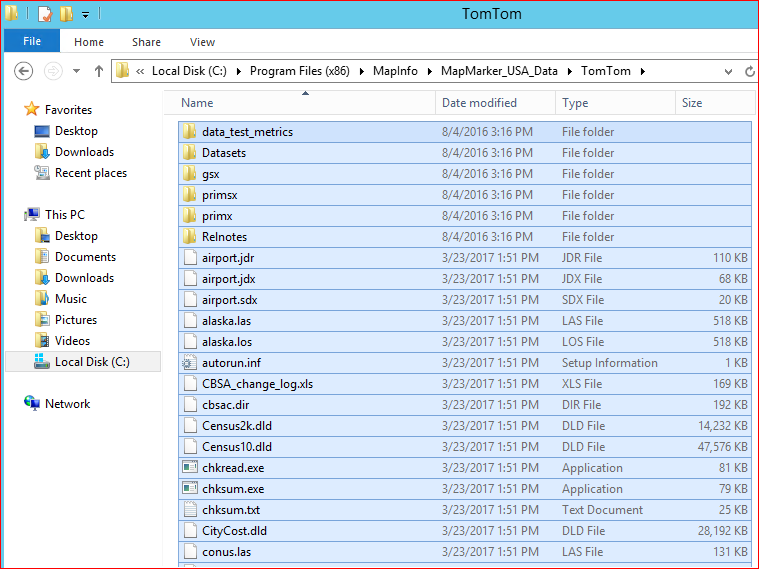Open the File menu
The image size is (759, 569).
[x=32, y=42]
